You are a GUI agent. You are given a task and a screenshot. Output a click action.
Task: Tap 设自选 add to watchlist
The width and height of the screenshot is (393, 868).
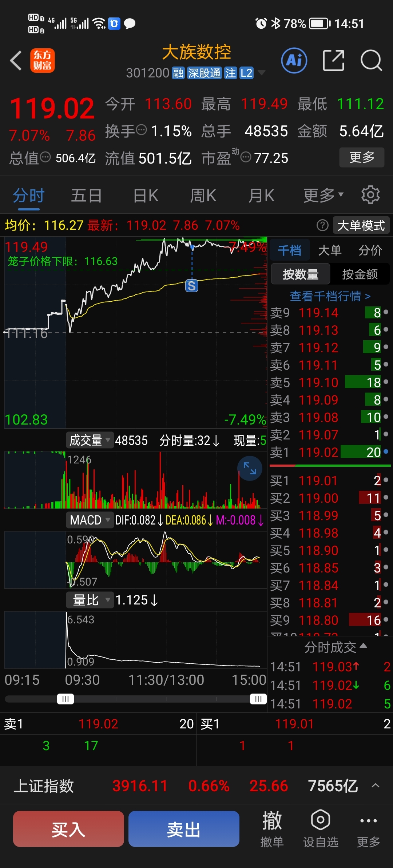(x=321, y=829)
